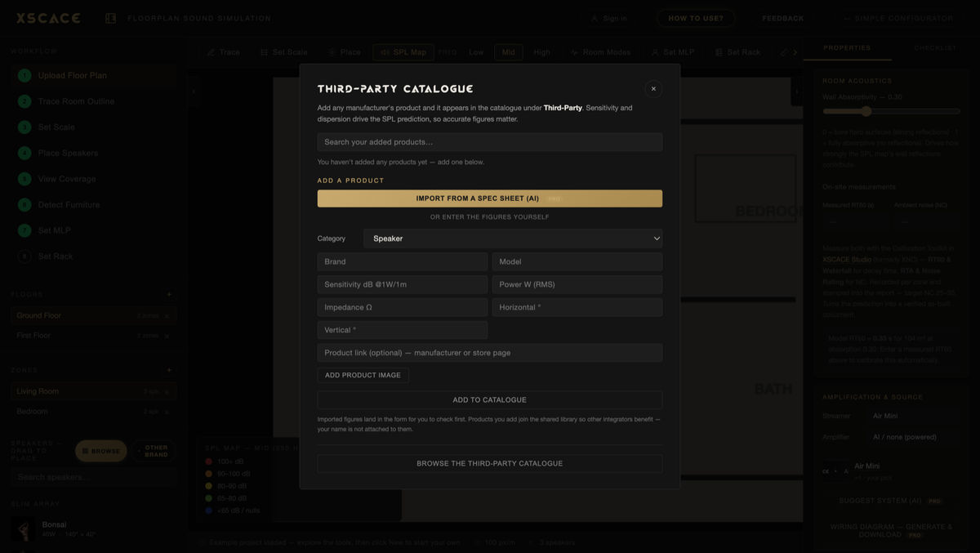Choose the Mid frequency band
The image size is (980, 553).
(508, 52)
